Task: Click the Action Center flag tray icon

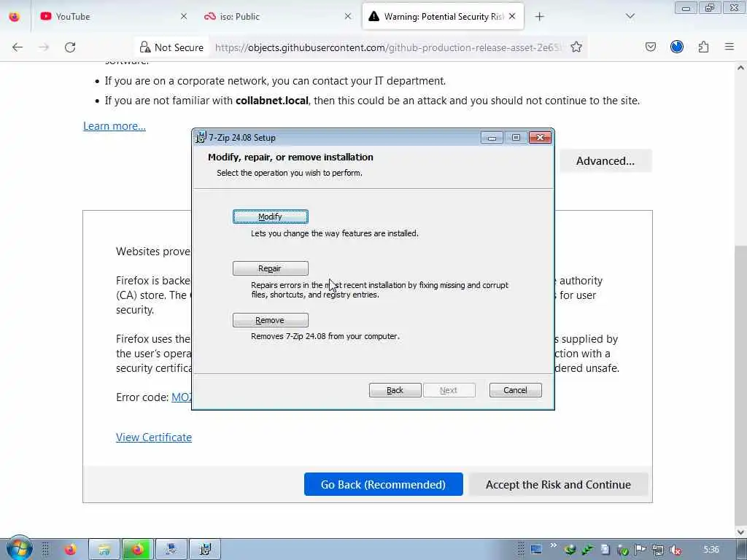Action: [x=640, y=550]
